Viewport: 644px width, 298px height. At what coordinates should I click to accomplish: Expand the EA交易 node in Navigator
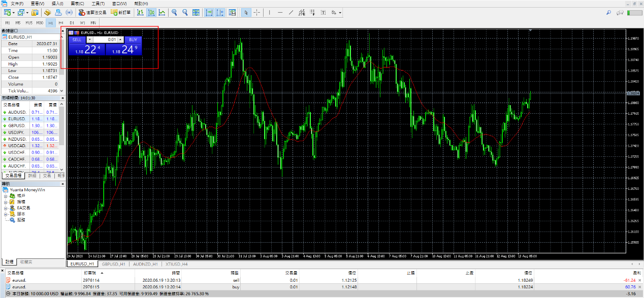point(5,208)
